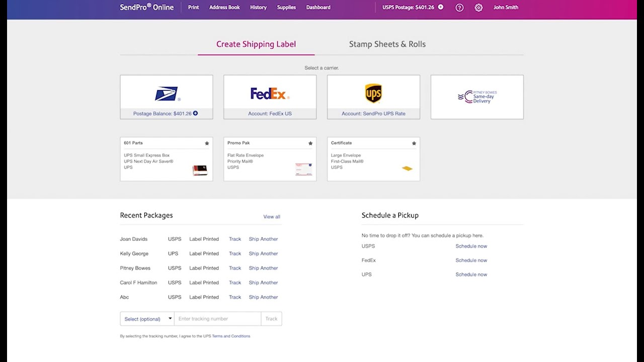The image size is (644, 362).
Task: Click Flat Rate Envelope thumbnail image
Action: coord(303,169)
